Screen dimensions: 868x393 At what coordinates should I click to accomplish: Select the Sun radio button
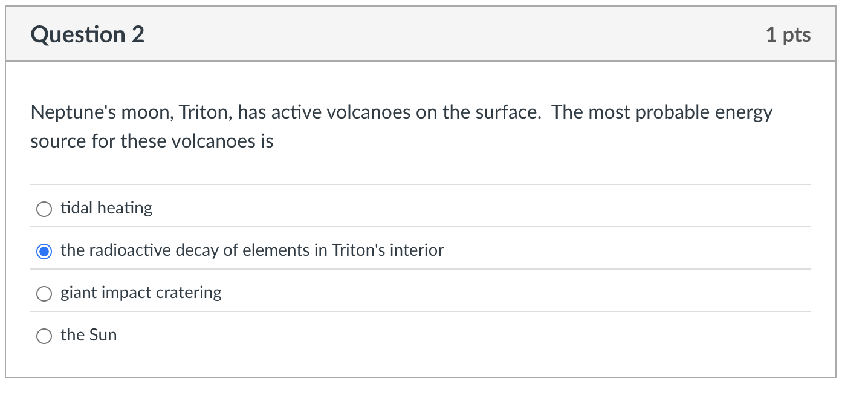tap(44, 336)
